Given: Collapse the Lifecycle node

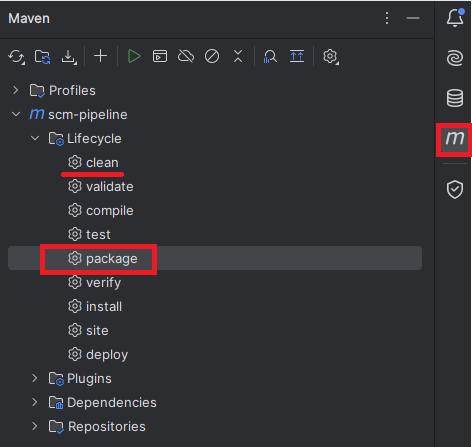Looking at the screenshot, I should coord(35,138).
